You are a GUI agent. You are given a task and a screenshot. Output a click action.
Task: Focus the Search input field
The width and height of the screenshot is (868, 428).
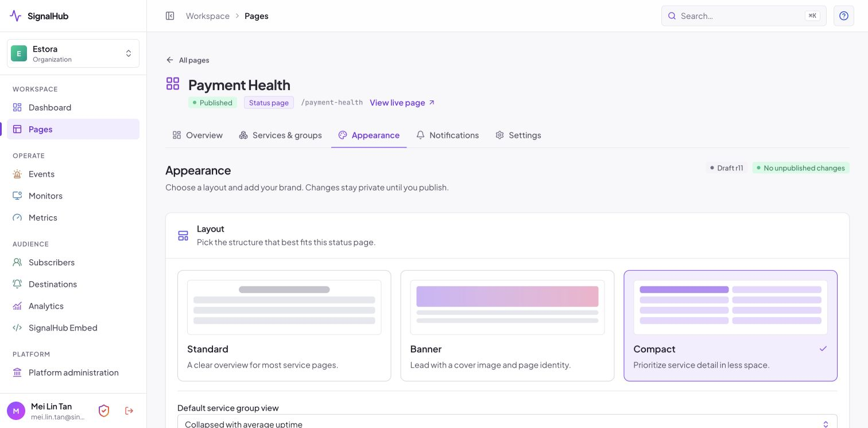click(744, 16)
